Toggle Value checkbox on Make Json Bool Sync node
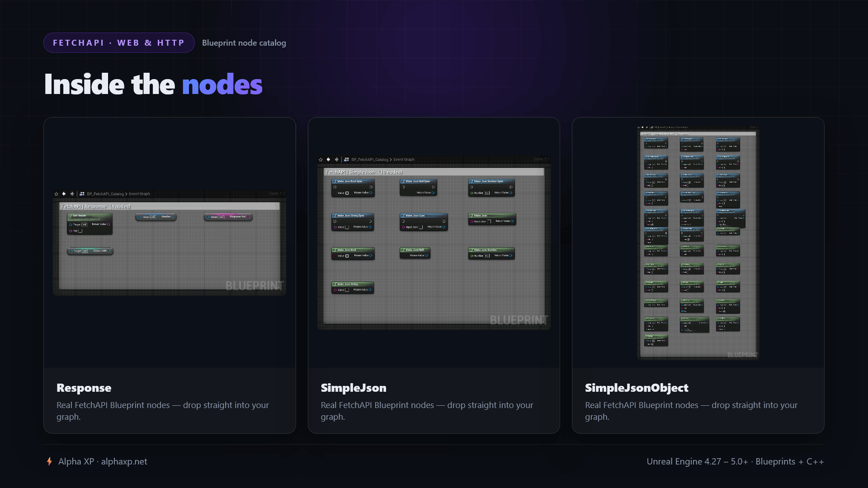868x488 pixels. click(347, 193)
